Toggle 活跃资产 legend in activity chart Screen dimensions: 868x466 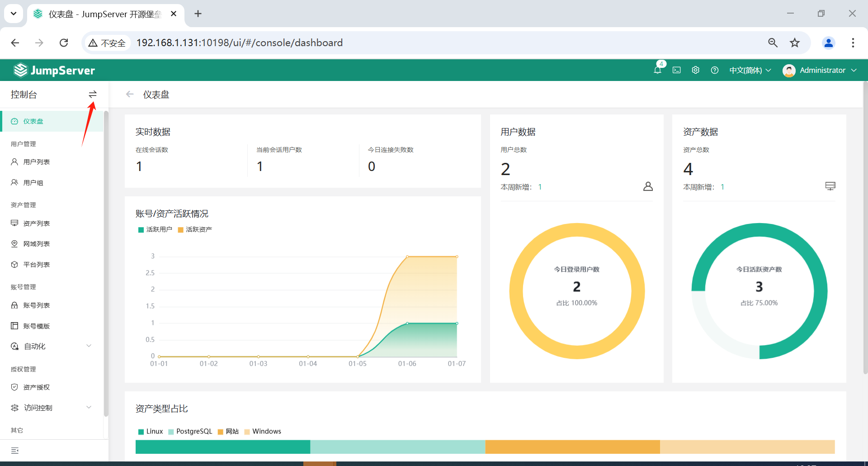(195, 229)
